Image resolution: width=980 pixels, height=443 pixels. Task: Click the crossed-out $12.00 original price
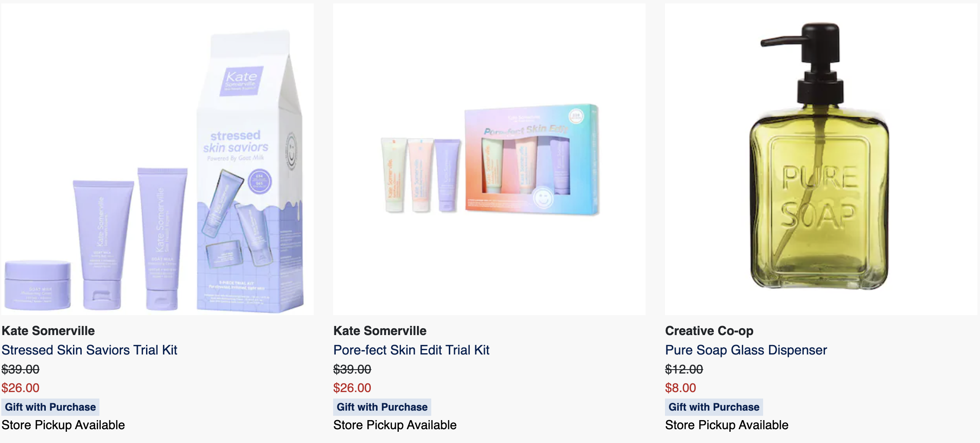[684, 369]
